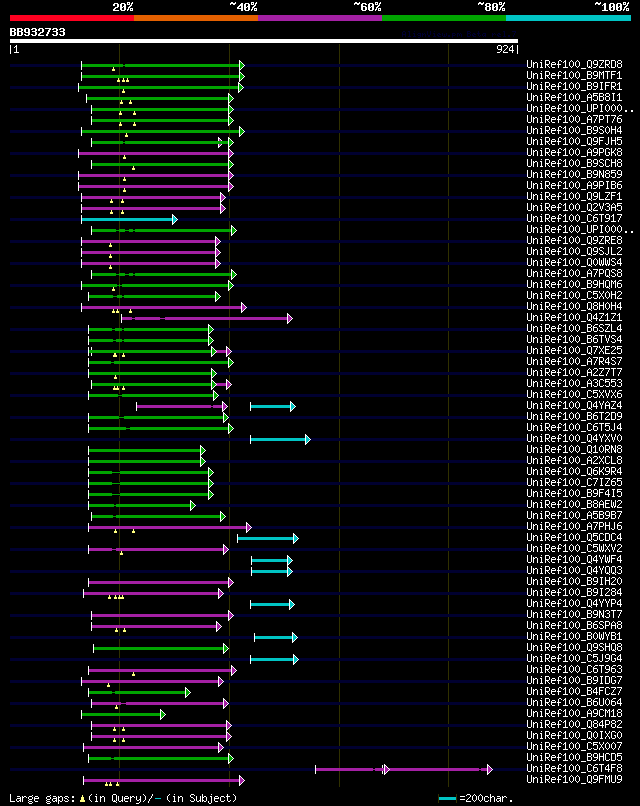640x806 pixels.
Task: Click the green alignment bar in Q10RN8 row
Action: (x=147, y=451)
